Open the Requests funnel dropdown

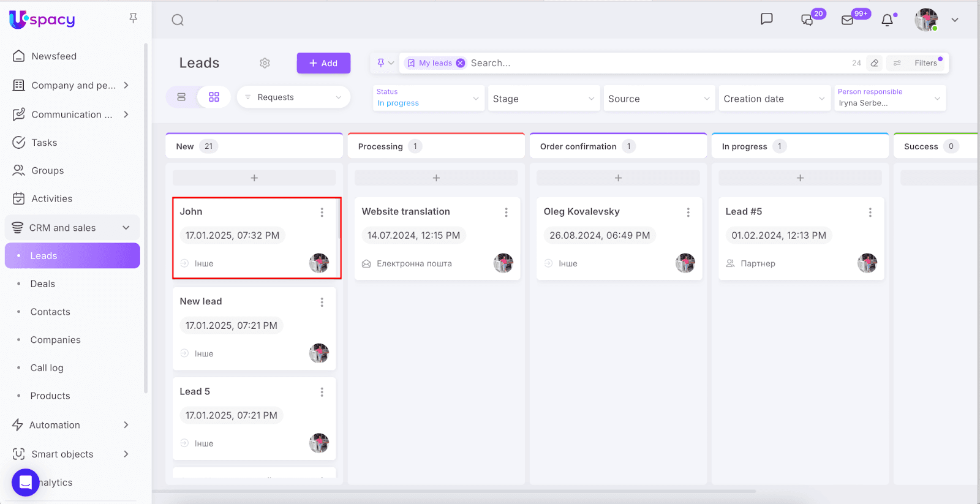pos(293,97)
